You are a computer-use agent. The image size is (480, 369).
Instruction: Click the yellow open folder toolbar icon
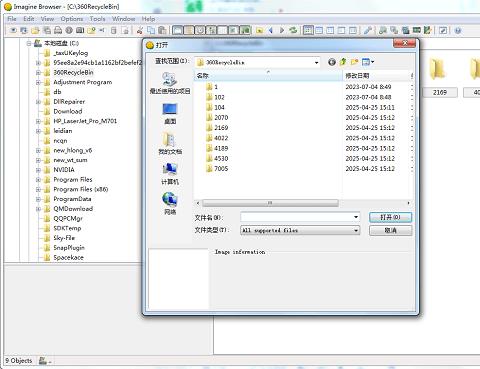(x=35, y=31)
